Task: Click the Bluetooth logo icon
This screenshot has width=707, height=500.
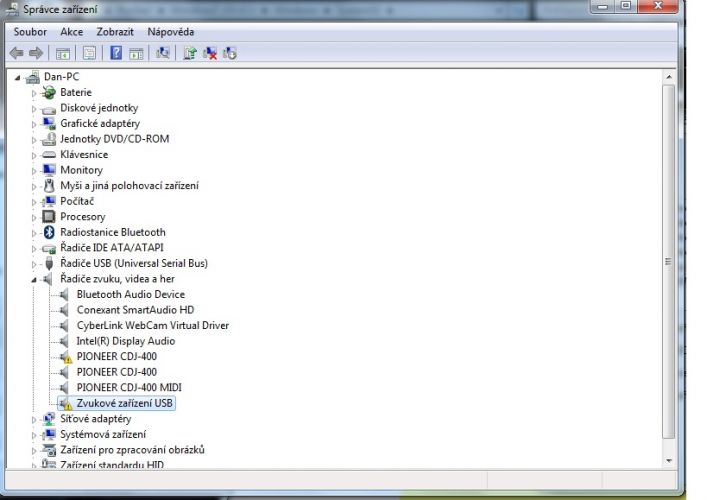Action: pos(49,232)
